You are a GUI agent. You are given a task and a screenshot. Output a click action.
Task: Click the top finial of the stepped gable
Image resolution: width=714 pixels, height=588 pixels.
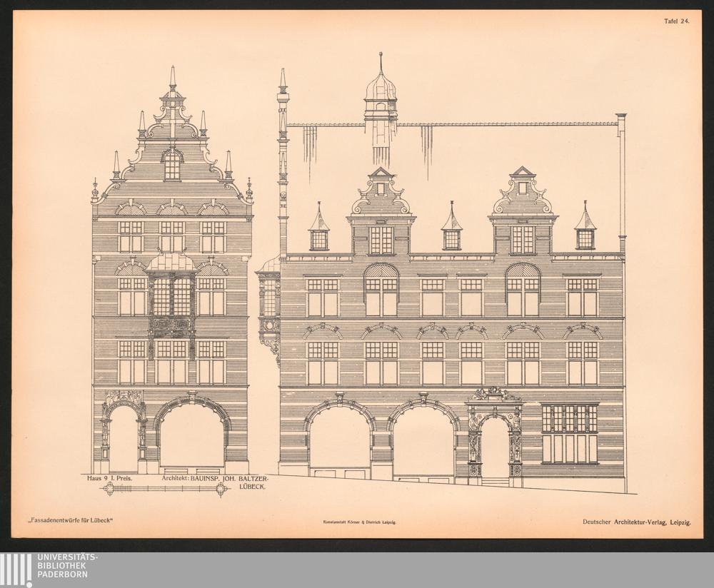[x=172, y=78]
